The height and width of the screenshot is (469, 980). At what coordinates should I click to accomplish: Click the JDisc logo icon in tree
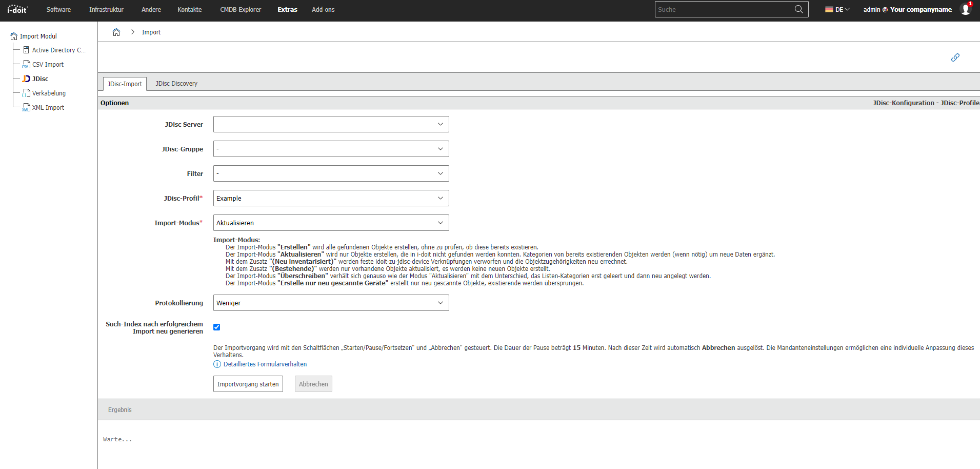click(x=26, y=79)
